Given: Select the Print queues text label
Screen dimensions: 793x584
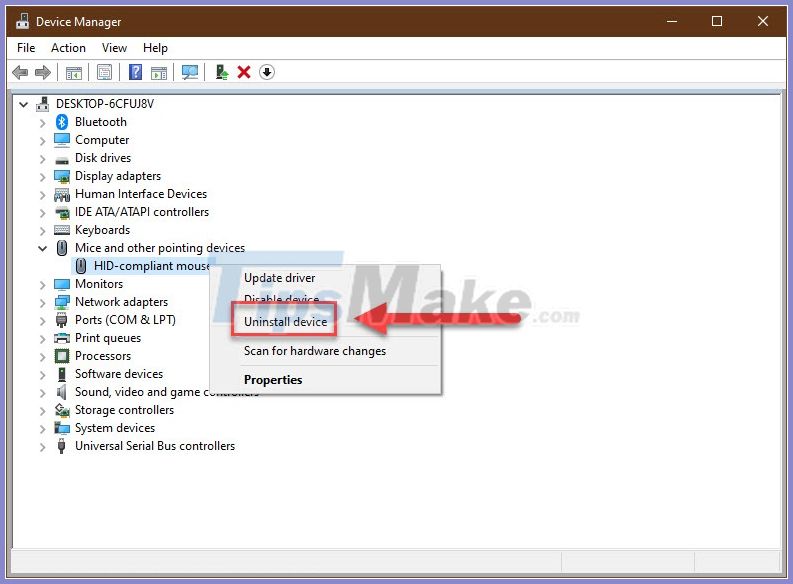Looking at the screenshot, I should point(108,338).
